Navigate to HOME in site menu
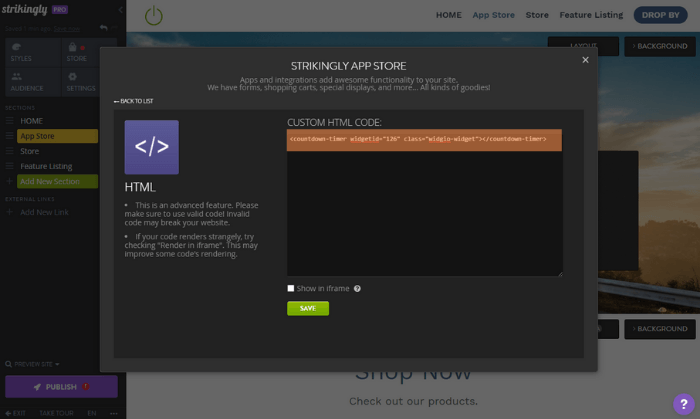 click(449, 15)
